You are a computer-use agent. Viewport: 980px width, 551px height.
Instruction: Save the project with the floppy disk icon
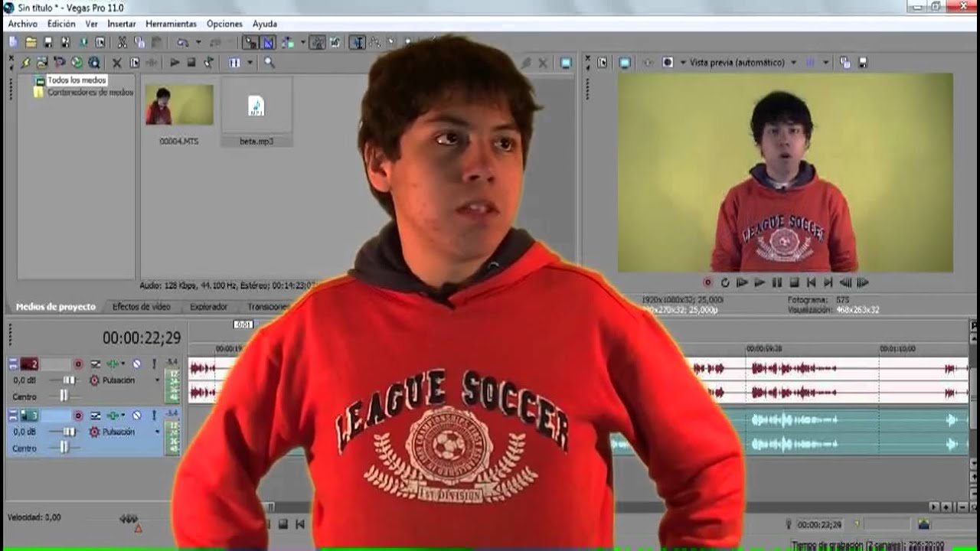pos(48,43)
